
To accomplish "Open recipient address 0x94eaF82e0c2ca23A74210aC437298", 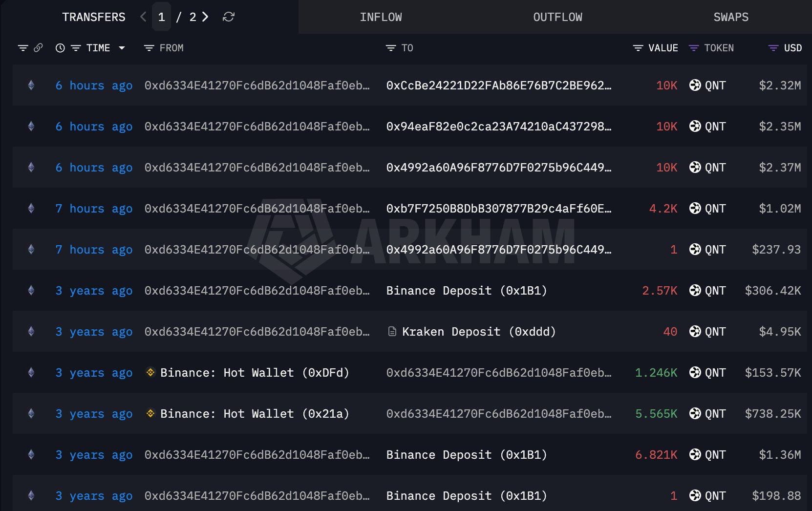I will click(x=499, y=127).
